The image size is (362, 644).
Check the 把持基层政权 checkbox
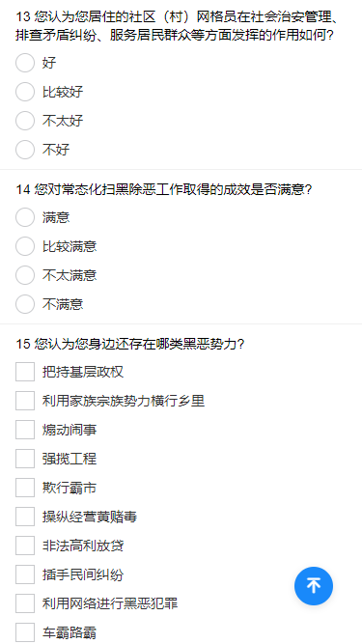pos(25,372)
